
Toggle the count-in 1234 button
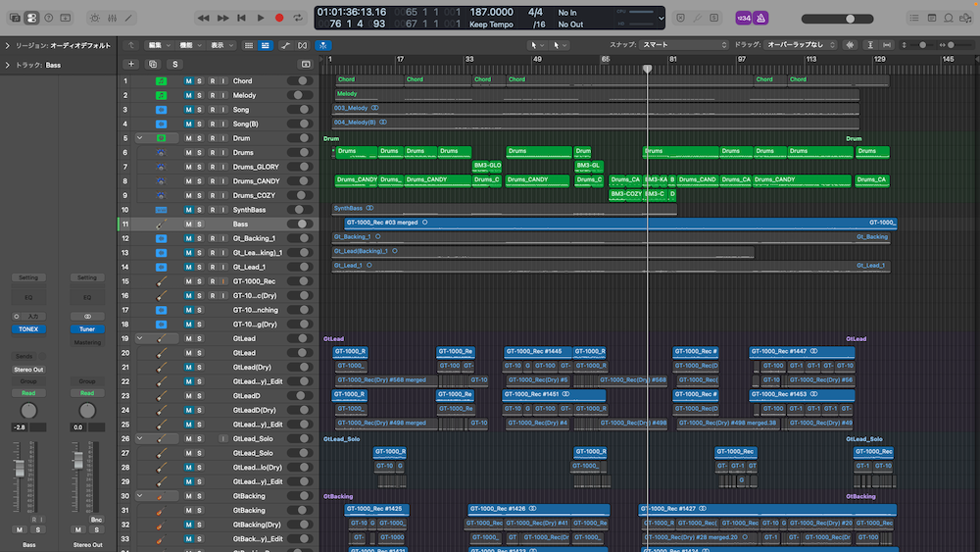coord(742,18)
